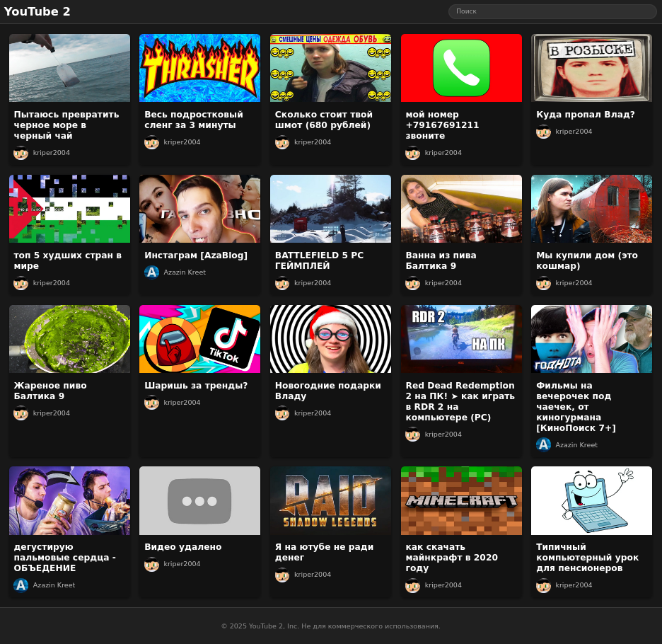662x644 pixels.
Task: Click the "В РОЗЫСКЕ" wanted poster thumbnail
Action: 591,68
